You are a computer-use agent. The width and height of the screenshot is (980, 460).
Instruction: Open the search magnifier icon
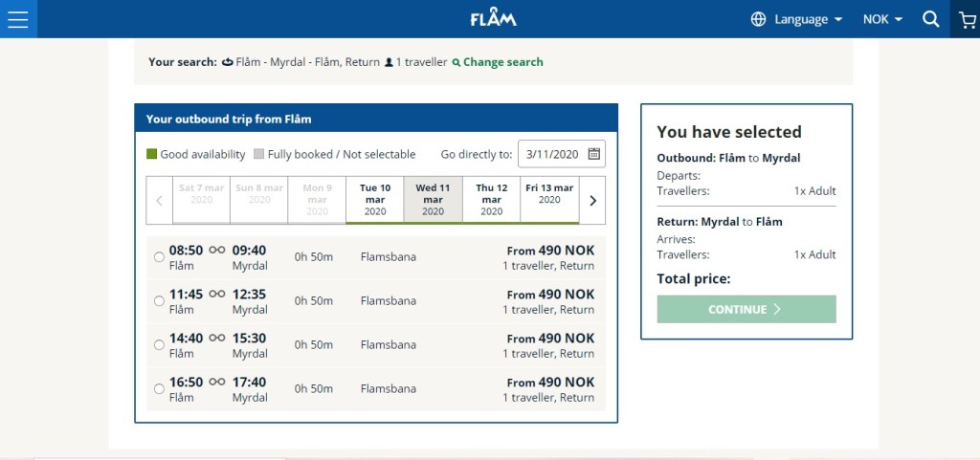point(930,19)
